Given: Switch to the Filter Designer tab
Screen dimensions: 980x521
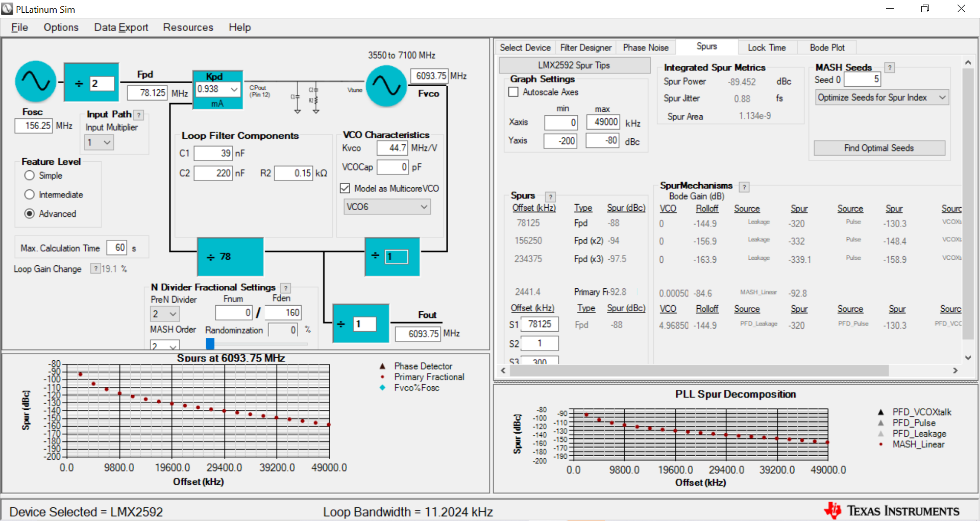Looking at the screenshot, I should (x=586, y=47).
